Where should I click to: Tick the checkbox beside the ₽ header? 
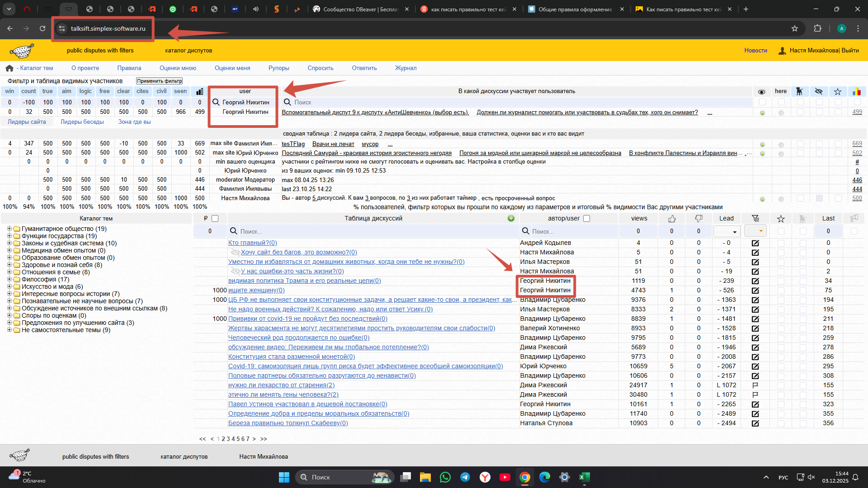click(x=215, y=219)
